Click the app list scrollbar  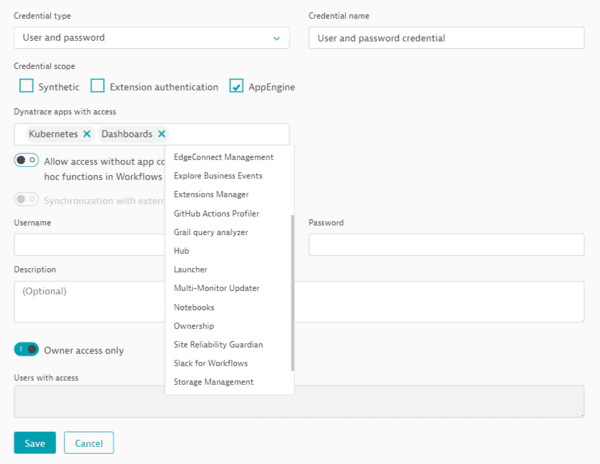(292, 293)
